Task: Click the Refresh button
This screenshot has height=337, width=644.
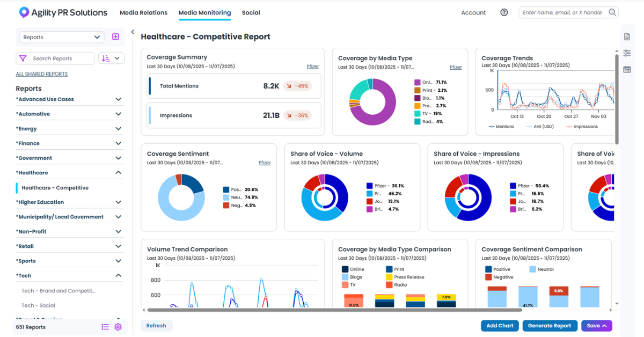Action: click(x=156, y=326)
